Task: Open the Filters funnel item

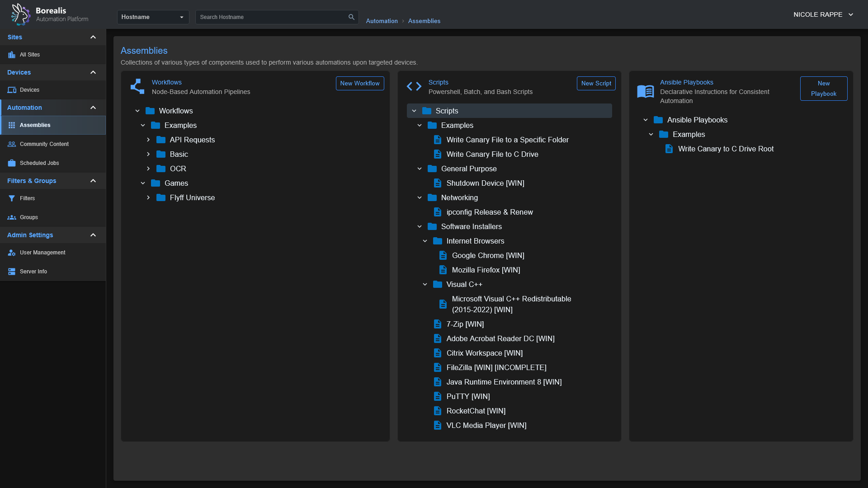Action: pyautogui.click(x=27, y=198)
